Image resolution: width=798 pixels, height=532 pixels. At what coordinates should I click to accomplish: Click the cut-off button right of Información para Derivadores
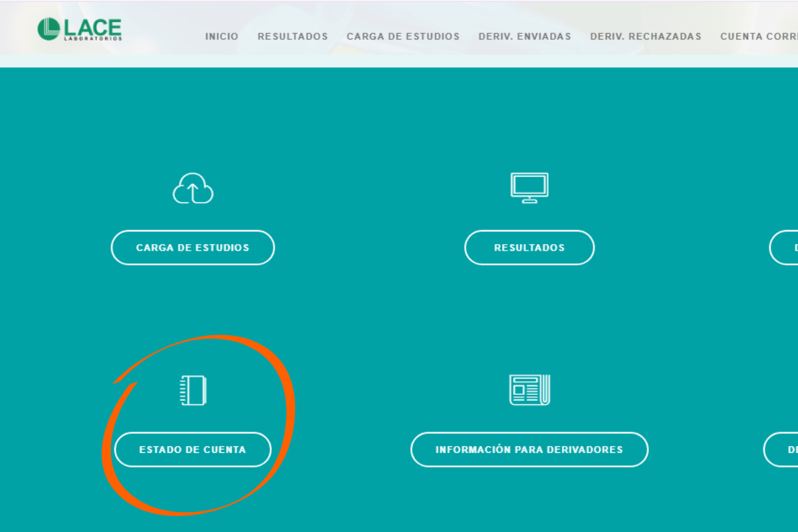(782, 450)
